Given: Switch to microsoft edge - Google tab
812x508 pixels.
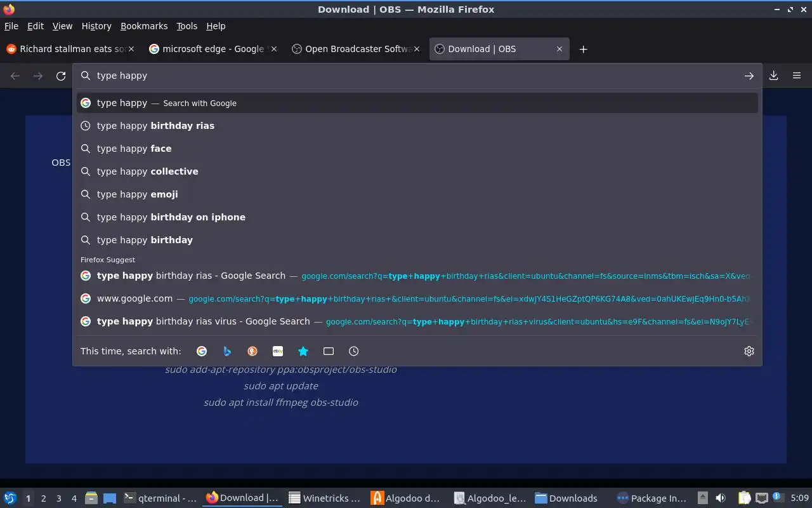Looking at the screenshot, I should click(214, 49).
